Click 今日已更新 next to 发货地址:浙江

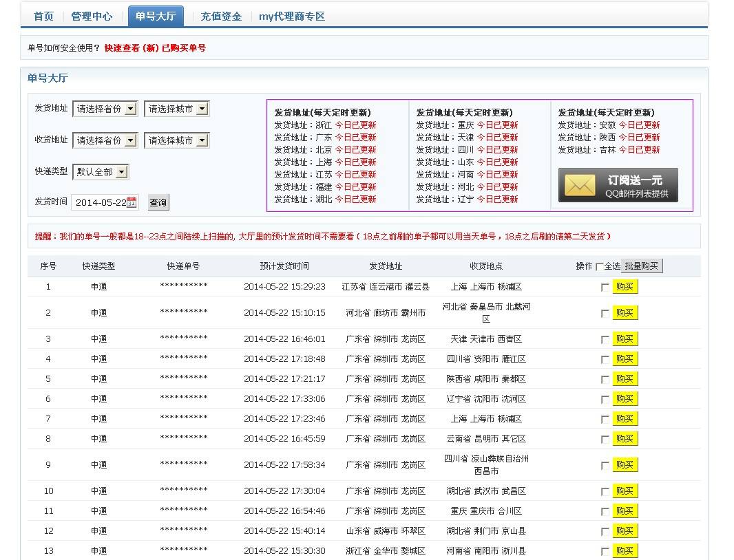(356, 125)
